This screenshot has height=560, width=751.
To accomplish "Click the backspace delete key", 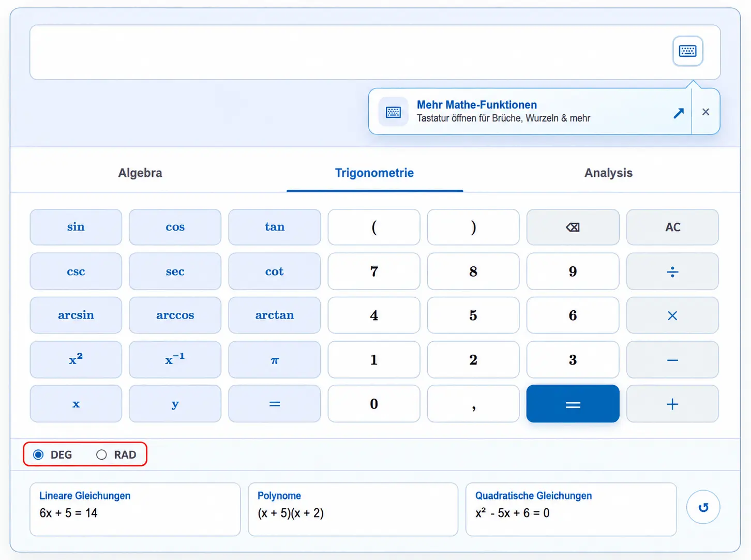I will pos(573,227).
